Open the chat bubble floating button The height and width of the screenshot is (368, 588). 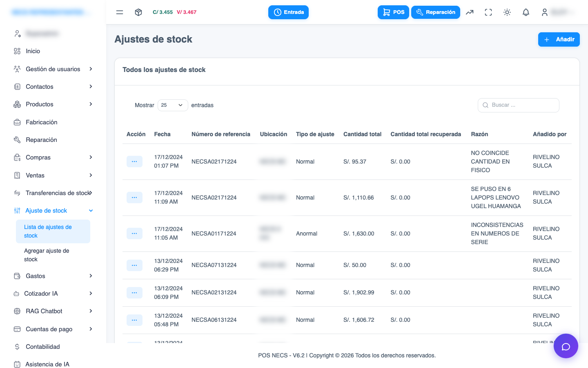tap(566, 346)
